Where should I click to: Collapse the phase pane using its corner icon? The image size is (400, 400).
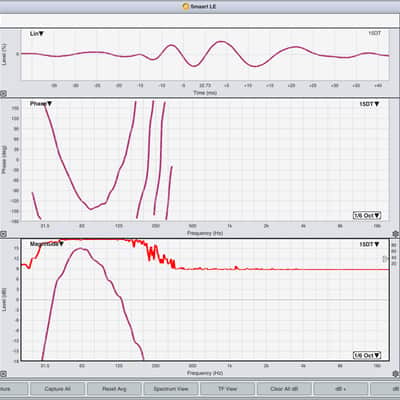[3, 234]
